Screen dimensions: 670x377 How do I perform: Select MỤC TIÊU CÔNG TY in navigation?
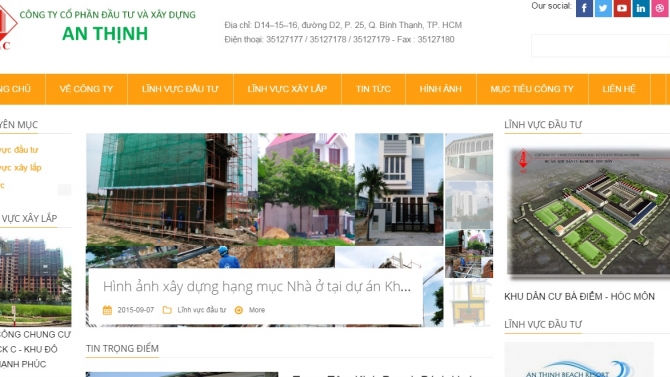532,89
